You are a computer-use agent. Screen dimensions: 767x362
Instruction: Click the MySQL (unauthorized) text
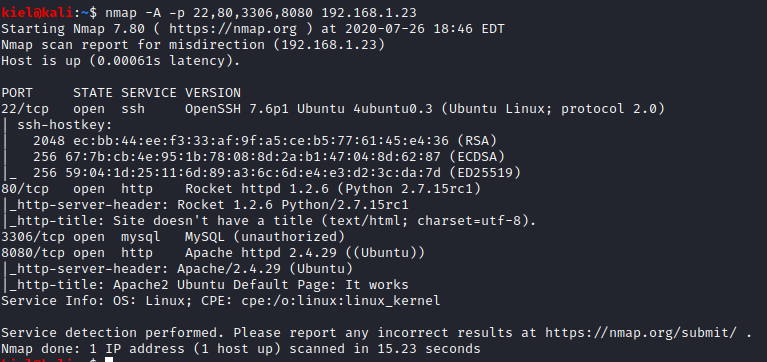pos(265,237)
